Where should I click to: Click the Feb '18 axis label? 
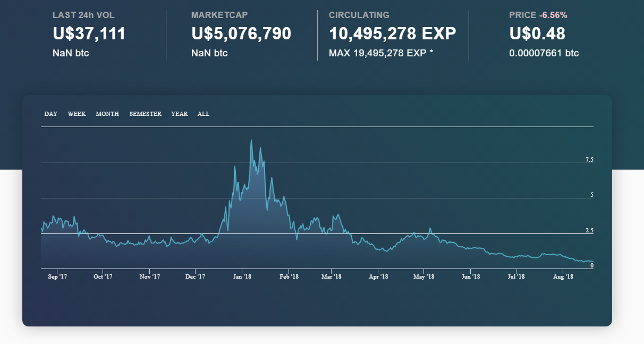coord(289,276)
